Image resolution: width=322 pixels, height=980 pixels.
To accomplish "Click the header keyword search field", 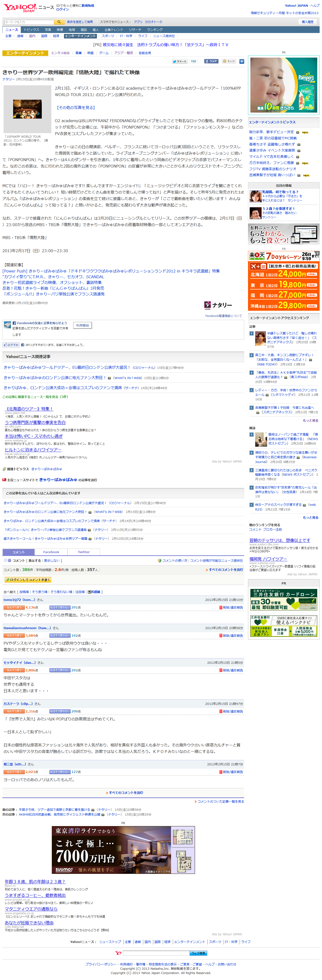I will (29, 22).
